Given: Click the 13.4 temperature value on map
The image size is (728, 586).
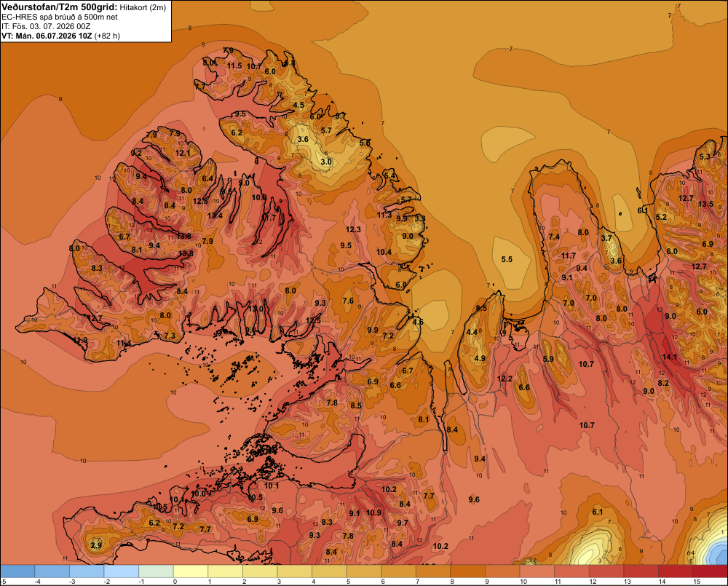Looking at the screenshot, I should click(x=215, y=215).
